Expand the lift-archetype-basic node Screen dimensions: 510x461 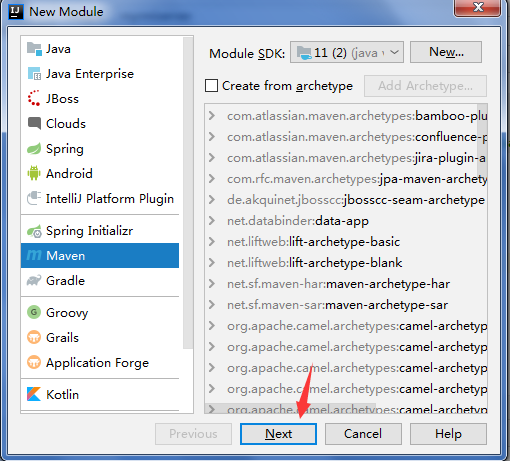pos(212,242)
